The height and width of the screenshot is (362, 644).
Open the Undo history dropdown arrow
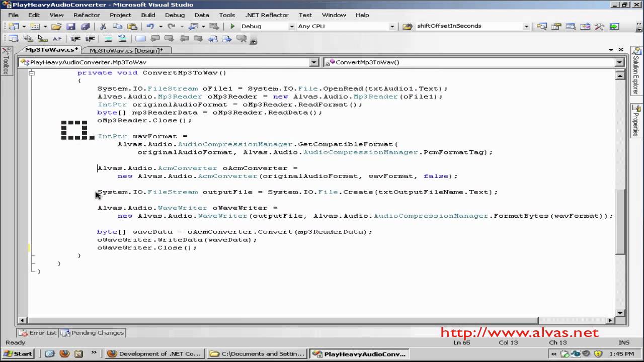(x=160, y=26)
